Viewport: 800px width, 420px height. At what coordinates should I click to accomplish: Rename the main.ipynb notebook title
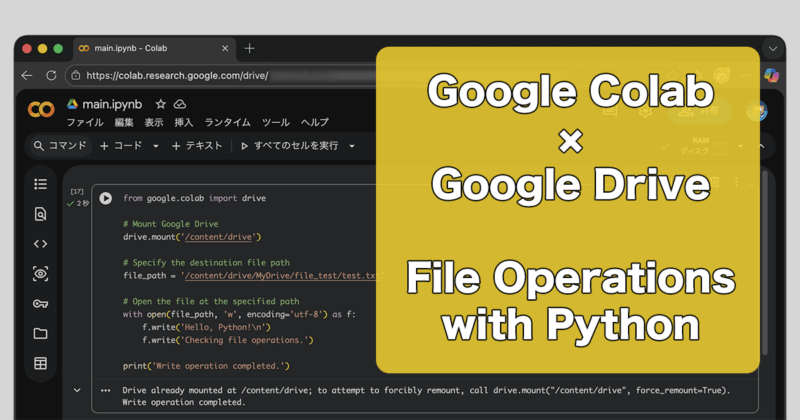pyautogui.click(x=112, y=105)
